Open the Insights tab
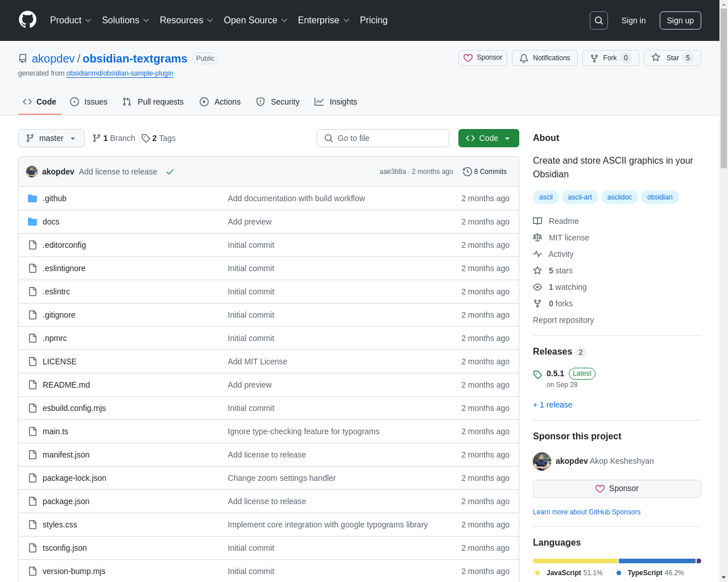Viewport: 728px width, 582px height. click(336, 102)
